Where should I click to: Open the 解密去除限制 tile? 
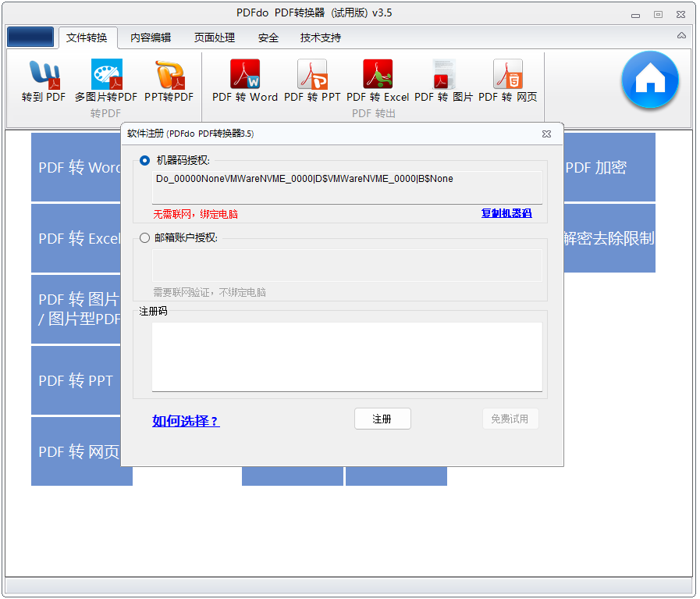pyautogui.click(x=609, y=238)
